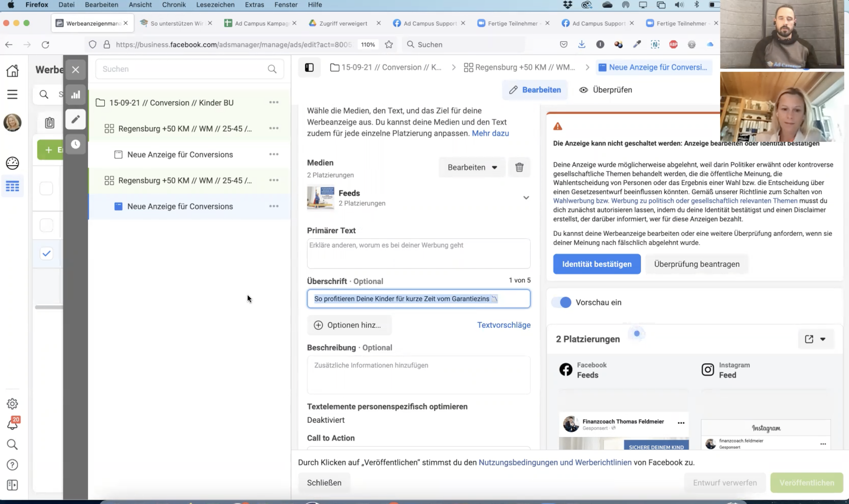Open the Lesezeichen menu
The height and width of the screenshot is (504, 849).
215,5
